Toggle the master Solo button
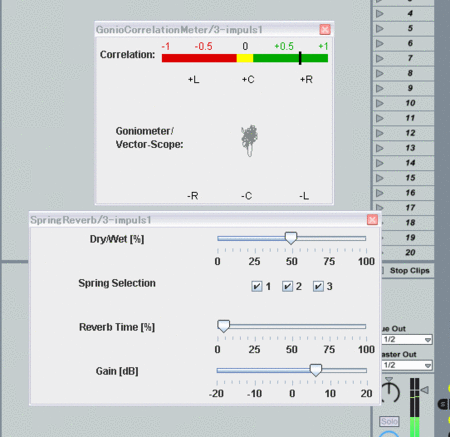 tap(389, 422)
